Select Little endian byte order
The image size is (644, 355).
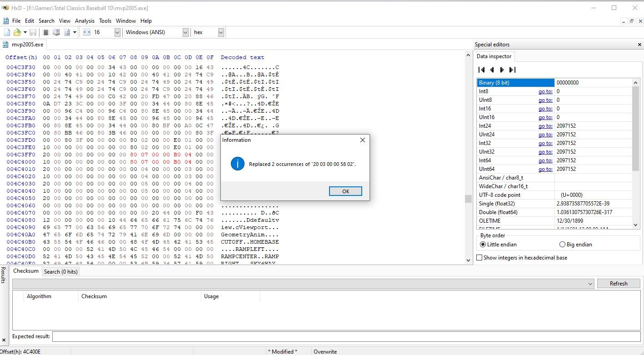point(484,244)
